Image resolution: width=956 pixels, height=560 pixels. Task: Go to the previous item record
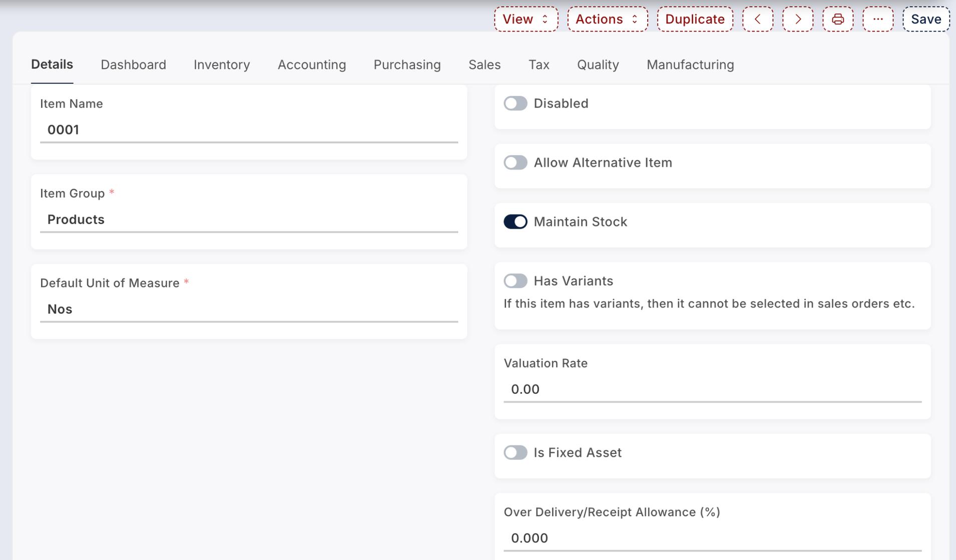[x=757, y=19]
